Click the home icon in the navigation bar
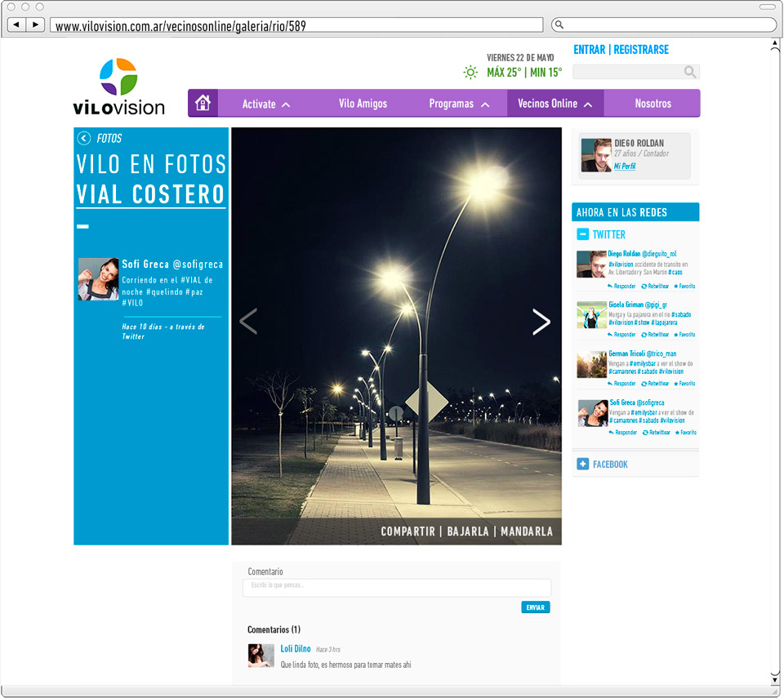Image resolution: width=784 pixels, height=698 pixels. [203, 103]
